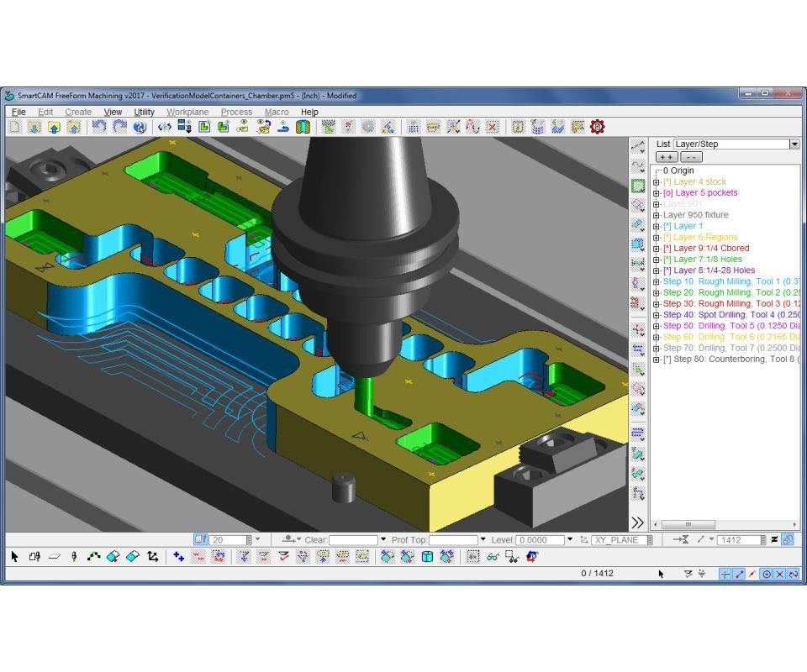Expand Step 80: Counterboring node

click(657, 360)
